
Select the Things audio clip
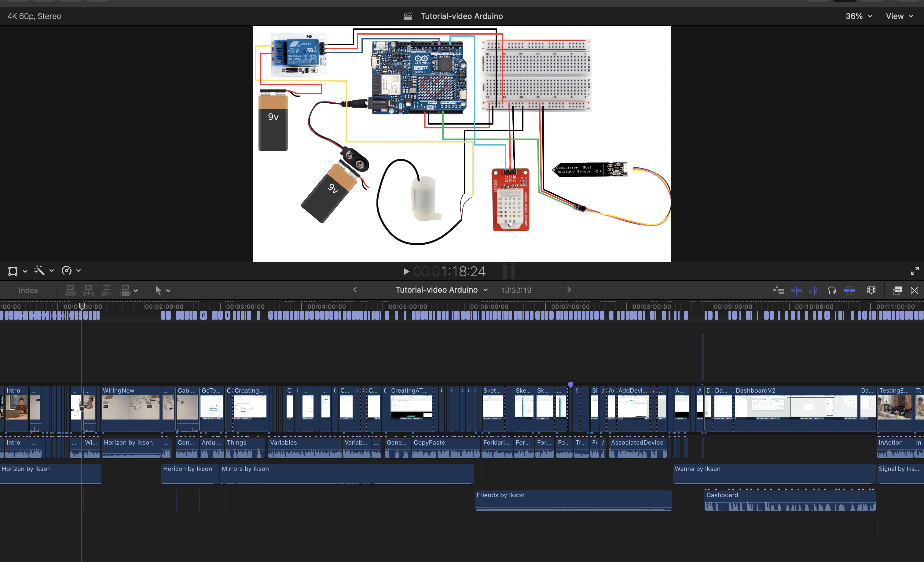(x=244, y=448)
